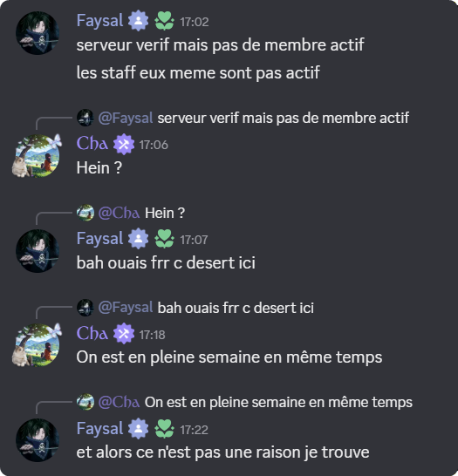Click Faysal's blue member badge at 17:07
The height and width of the screenshot is (476, 458).
tap(138, 239)
